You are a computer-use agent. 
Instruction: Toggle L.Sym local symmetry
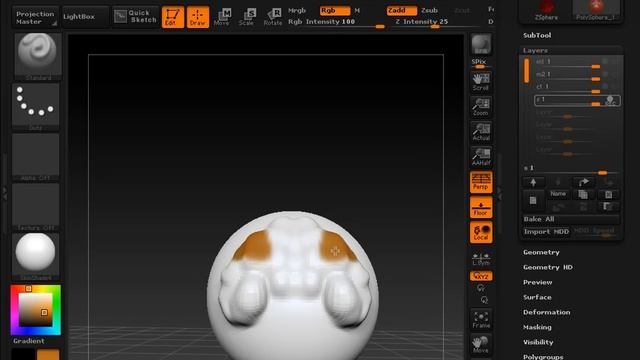481,259
